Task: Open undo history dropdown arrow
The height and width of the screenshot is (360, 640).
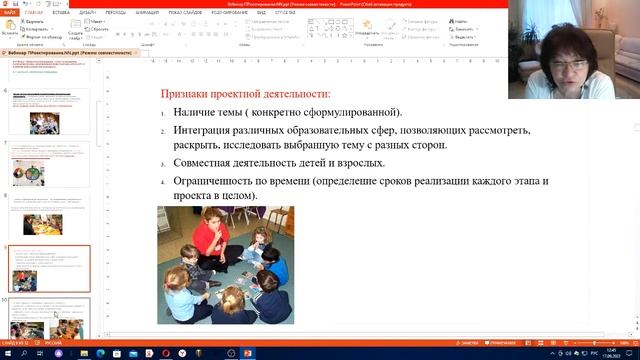Action: pos(31,4)
